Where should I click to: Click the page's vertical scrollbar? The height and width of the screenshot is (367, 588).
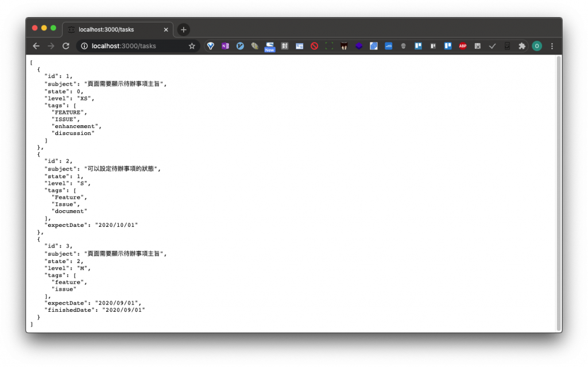tap(559, 193)
